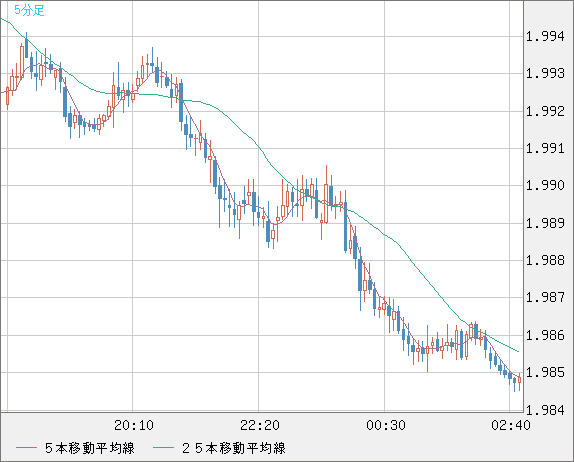The image size is (574, 462).
Task: Click the 1.991 price axis label
Action: click(x=545, y=148)
